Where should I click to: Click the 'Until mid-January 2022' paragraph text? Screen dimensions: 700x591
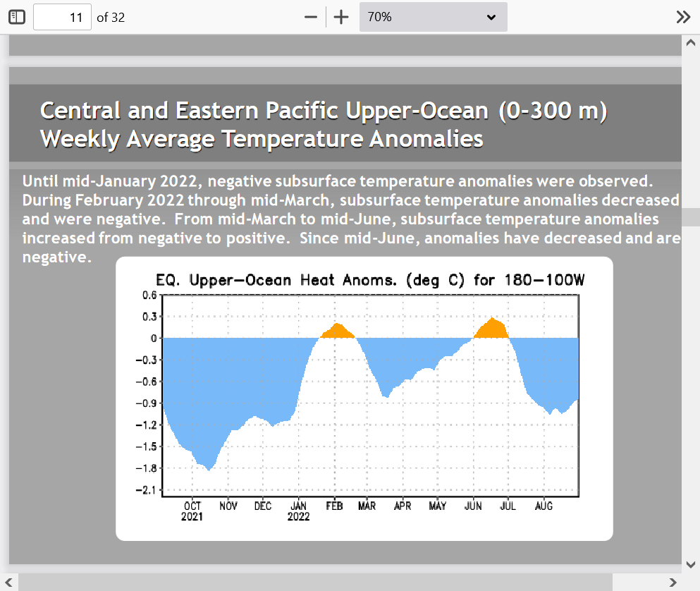[351, 219]
